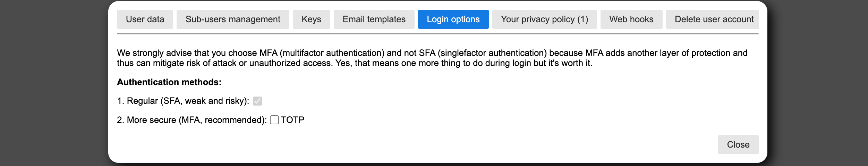Open the Keys tab

(x=311, y=19)
